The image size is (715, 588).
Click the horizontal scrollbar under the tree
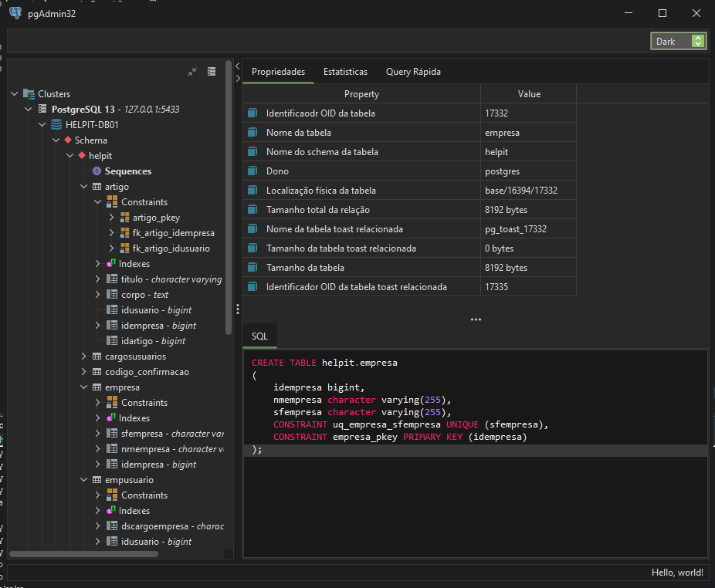point(83,553)
